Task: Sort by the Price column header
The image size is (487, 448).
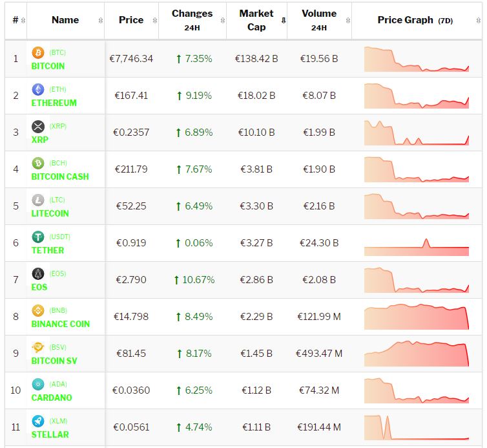Action: pos(131,20)
